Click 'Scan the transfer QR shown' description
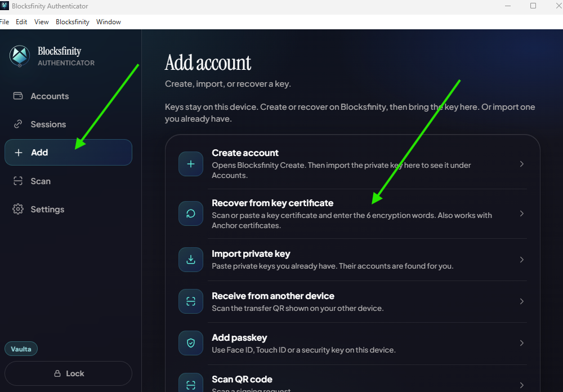 point(298,308)
